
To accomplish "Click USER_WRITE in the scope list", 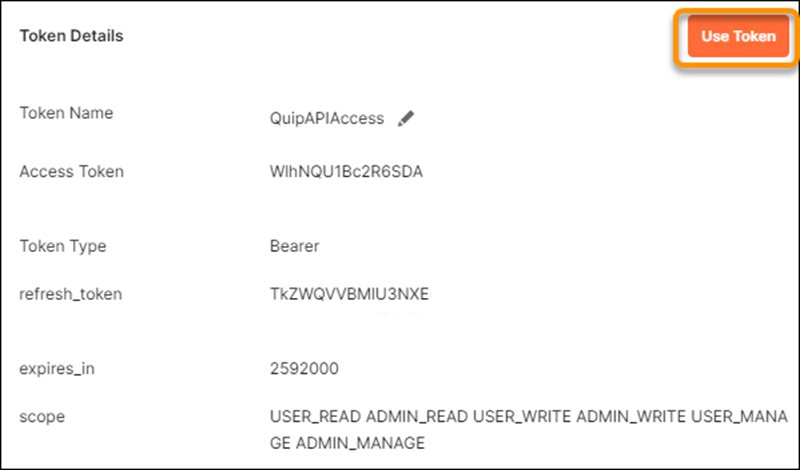I will point(522,417).
